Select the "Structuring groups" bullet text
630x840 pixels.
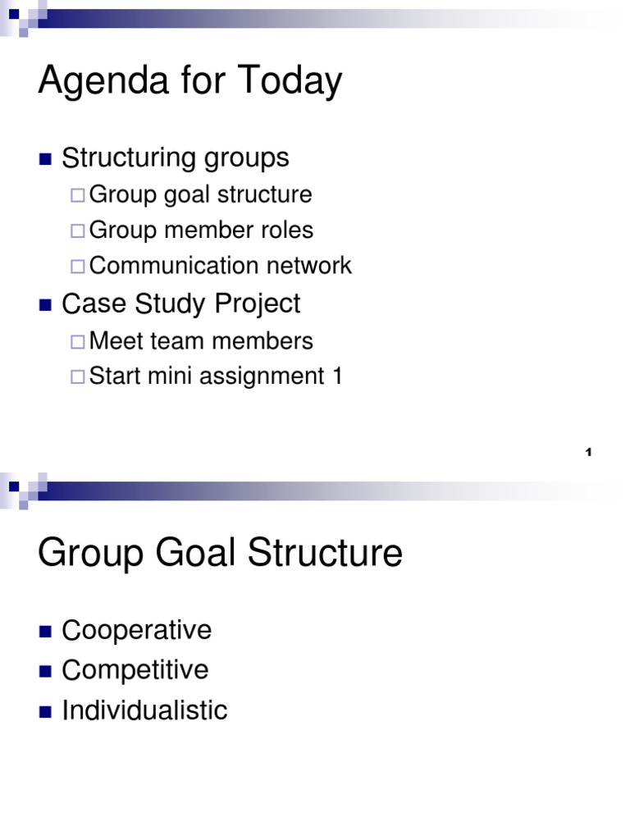175,157
